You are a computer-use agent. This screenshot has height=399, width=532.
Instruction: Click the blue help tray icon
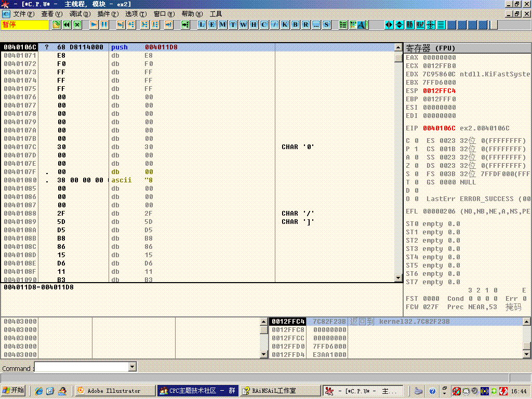tap(432, 391)
